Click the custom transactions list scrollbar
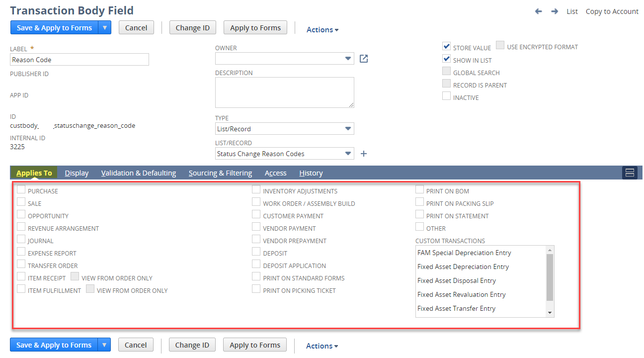 coord(550,281)
